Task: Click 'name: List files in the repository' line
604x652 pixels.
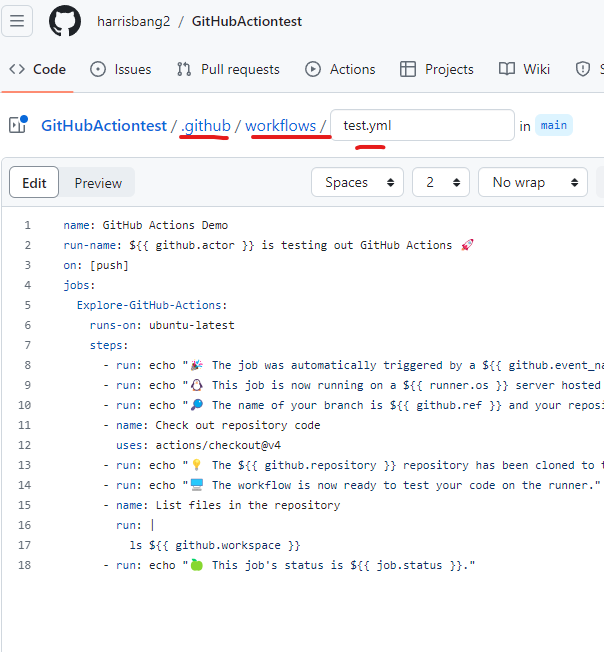Action: [x=228, y=505]
